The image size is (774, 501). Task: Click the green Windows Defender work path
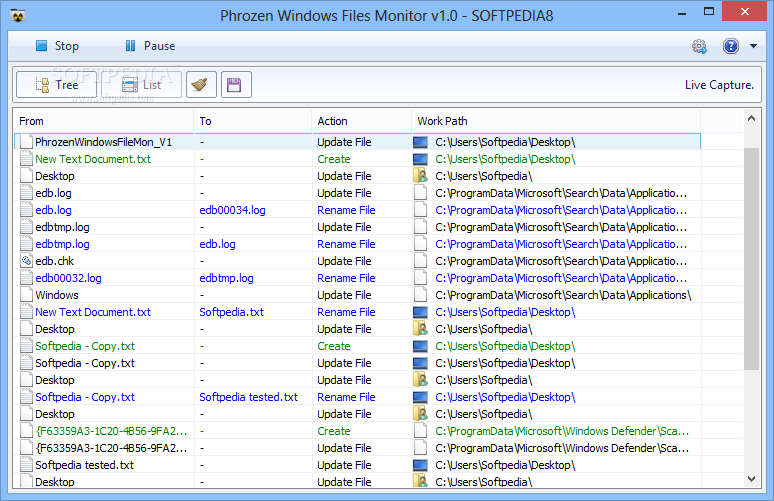coord(562,431)
